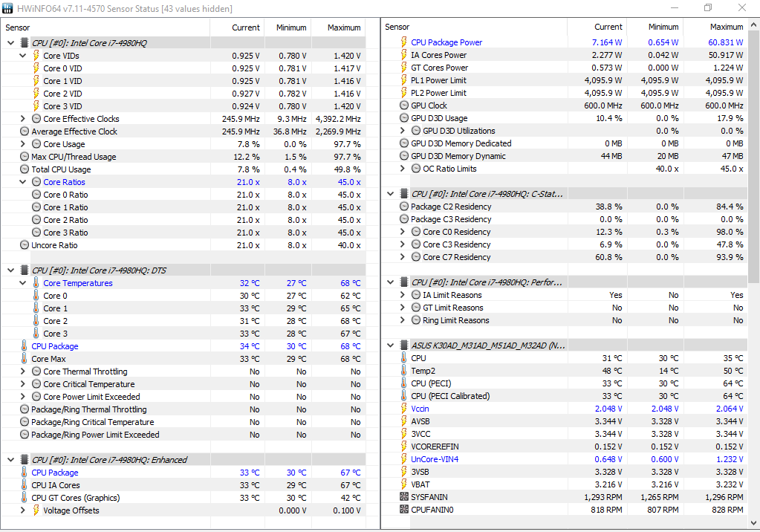Click the right panel vertical scrollbar
The width and height of the screenshot is (760, 532).
(x=753, y=149)
